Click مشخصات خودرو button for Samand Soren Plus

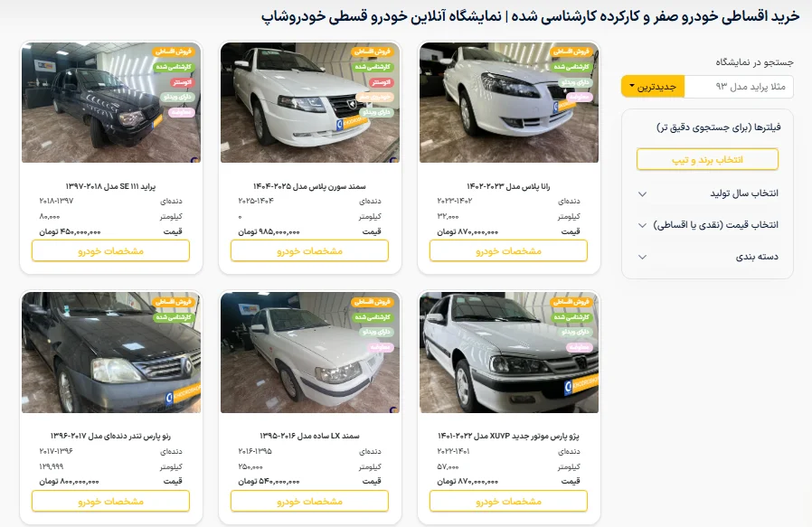[x=309, y=251]
